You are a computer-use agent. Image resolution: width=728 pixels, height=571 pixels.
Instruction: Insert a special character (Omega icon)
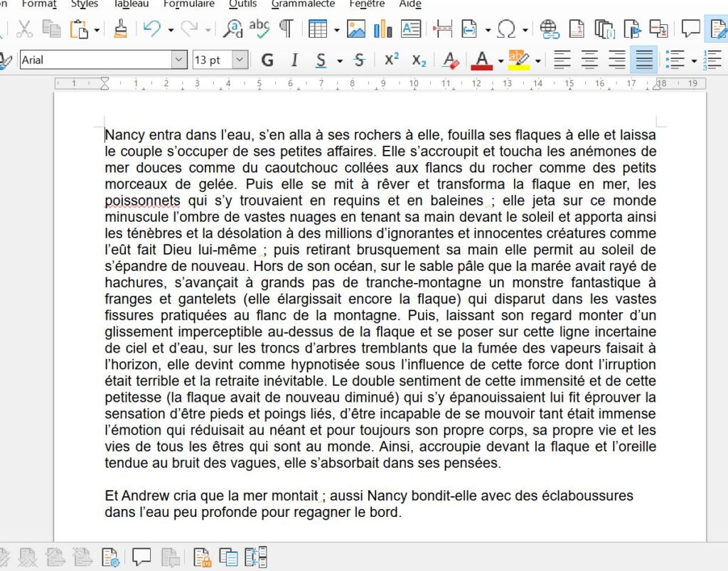(x=506, y=29)
